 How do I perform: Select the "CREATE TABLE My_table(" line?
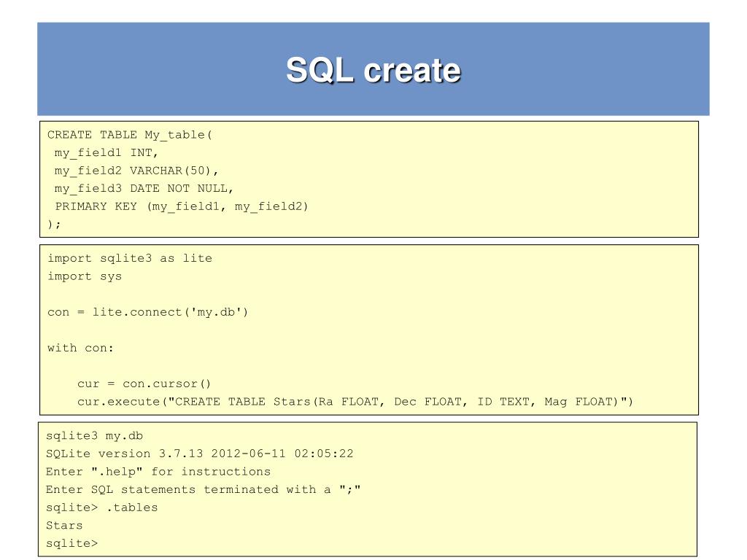point(130,135)
